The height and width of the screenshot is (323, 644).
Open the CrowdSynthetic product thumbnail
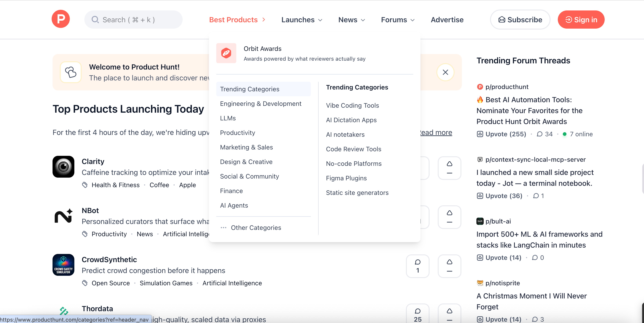coord(63,265)
